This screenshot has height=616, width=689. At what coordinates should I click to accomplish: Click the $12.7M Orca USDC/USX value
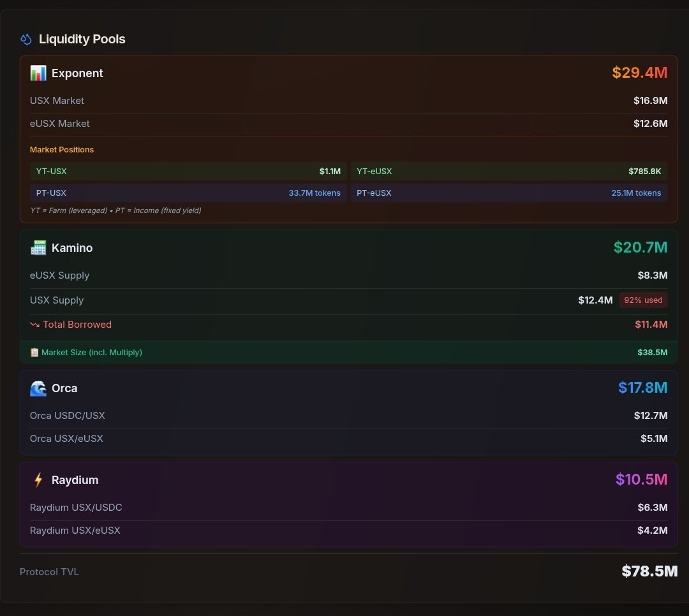click(x=651, y=416)
